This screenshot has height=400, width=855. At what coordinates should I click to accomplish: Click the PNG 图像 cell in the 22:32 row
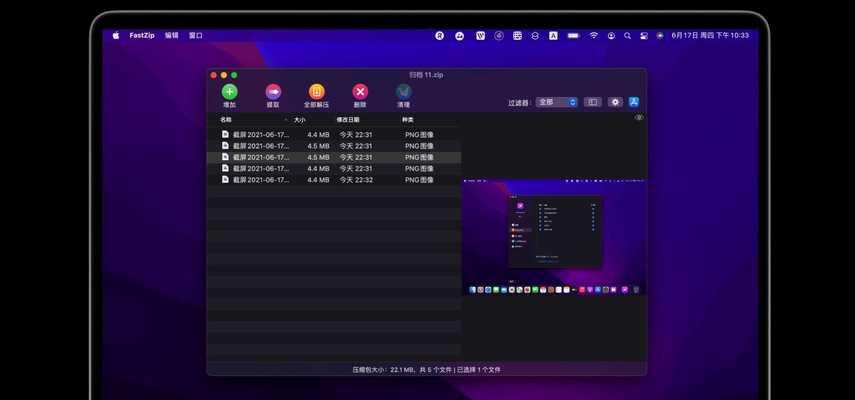[x=419, y=180]
